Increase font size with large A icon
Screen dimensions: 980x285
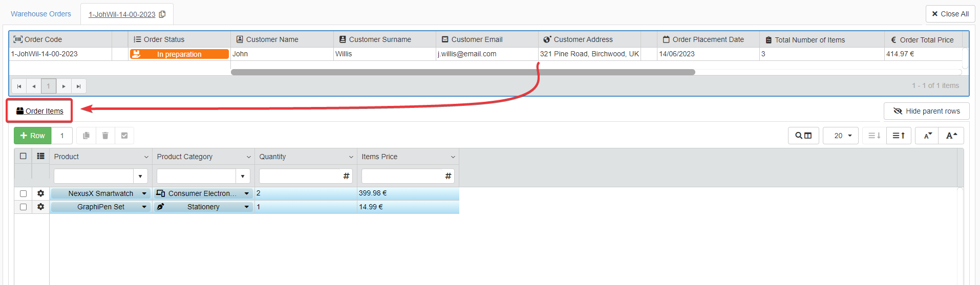point(951,136)
